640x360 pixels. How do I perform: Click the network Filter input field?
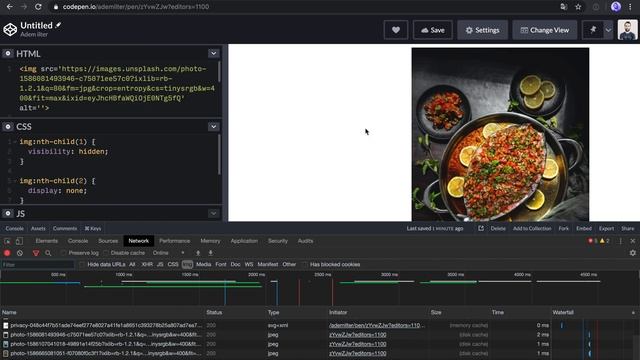point(38,264)
